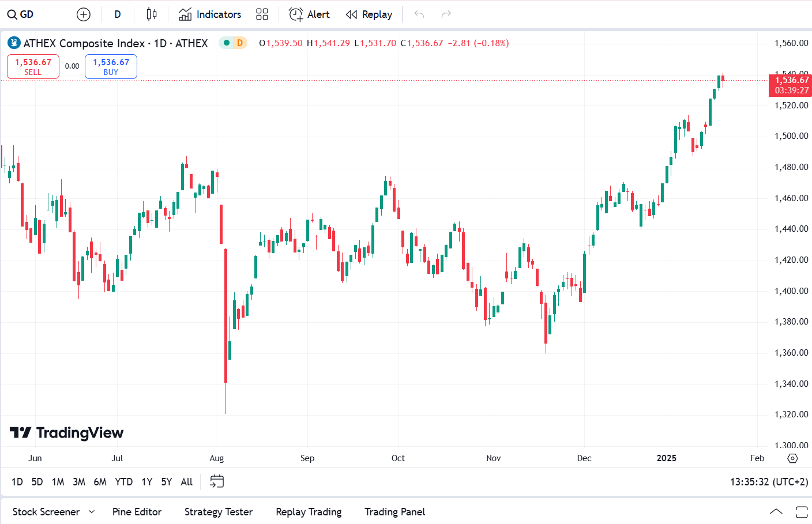The height and width of the screenshot is (524, 812).
Task: Set the range to 1Y
Action: click(x=147, y=482)
